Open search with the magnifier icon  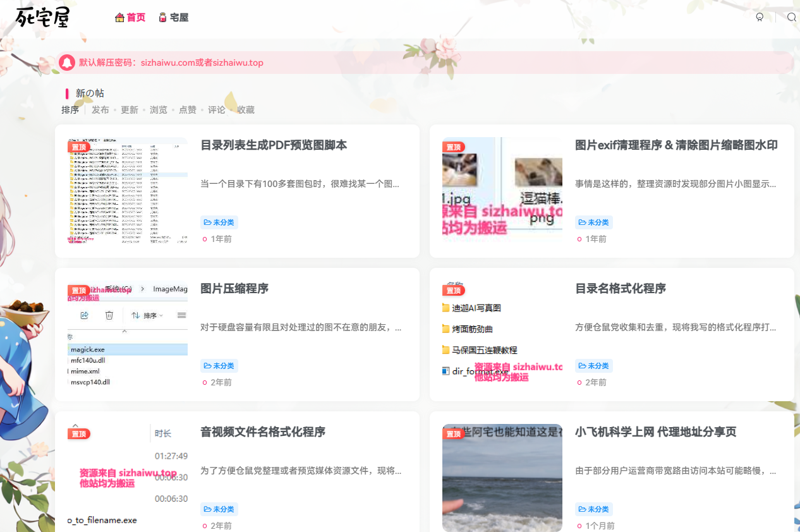pos(791,18)
